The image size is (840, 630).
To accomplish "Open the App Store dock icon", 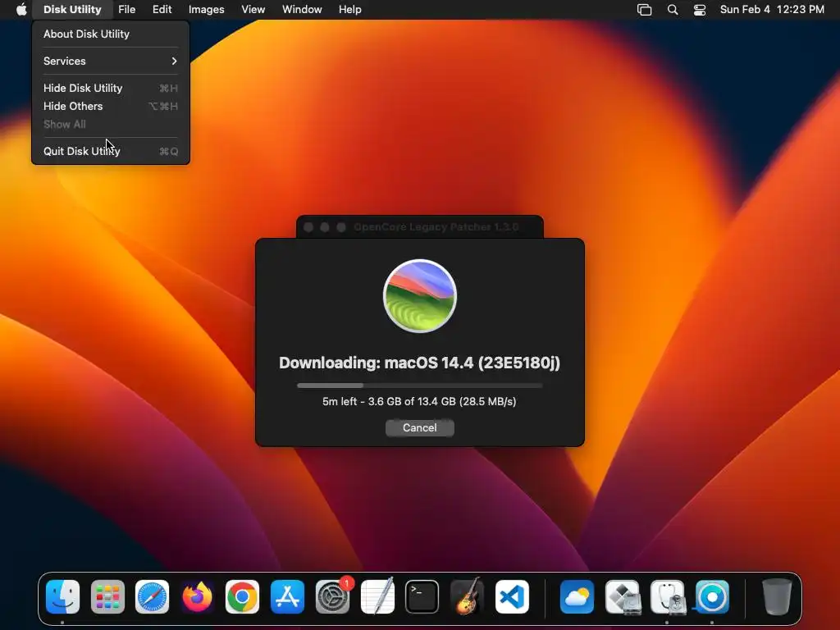I will (x=287, y=596).
